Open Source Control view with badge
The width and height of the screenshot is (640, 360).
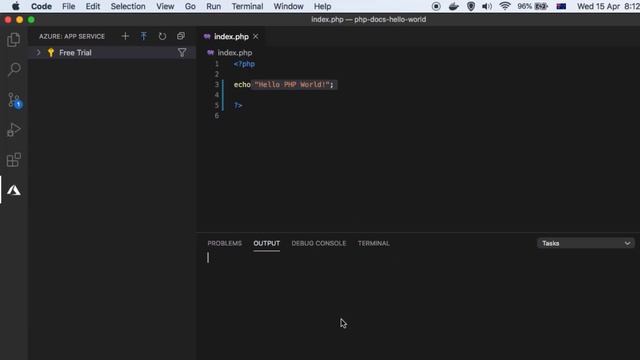coord(14,100)
